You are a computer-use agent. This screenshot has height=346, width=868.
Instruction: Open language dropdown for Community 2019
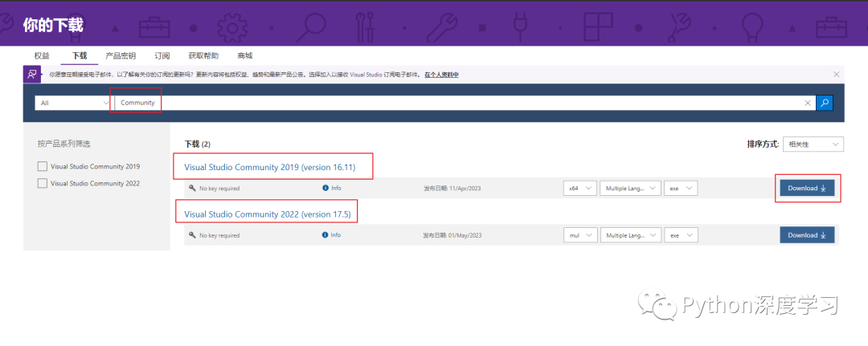tap(631, 189)
